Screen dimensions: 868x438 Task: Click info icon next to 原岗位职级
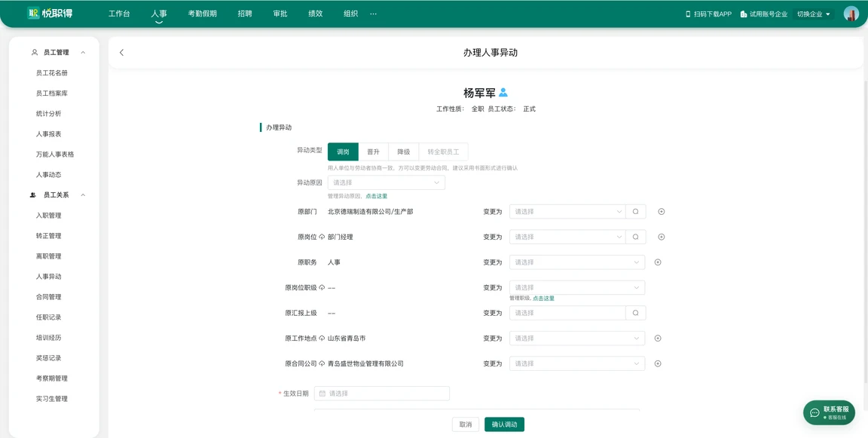tap(322, 288)
